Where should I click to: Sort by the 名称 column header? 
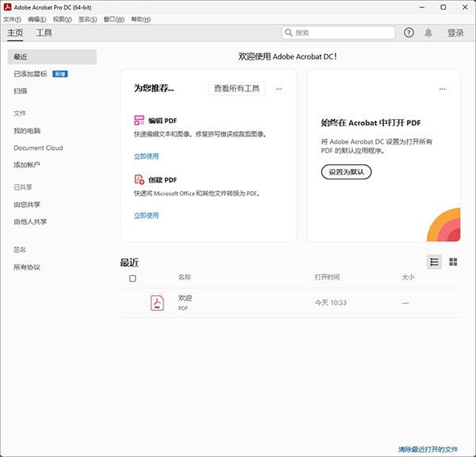185,277
